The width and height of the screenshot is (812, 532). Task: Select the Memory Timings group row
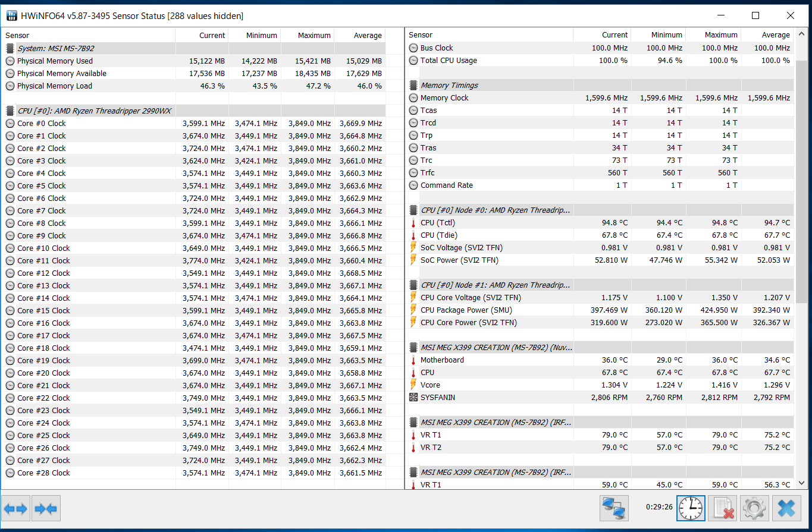pos(600,86)
